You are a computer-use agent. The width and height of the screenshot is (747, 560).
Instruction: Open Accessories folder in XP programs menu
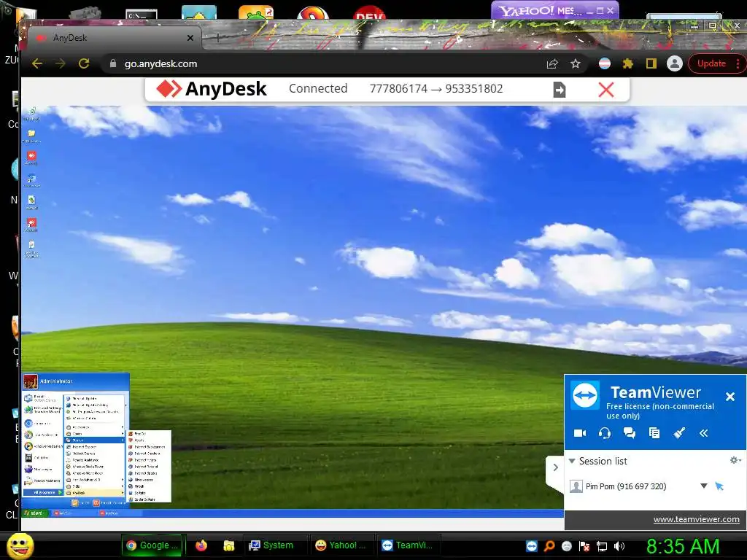[x=95, y=427]
